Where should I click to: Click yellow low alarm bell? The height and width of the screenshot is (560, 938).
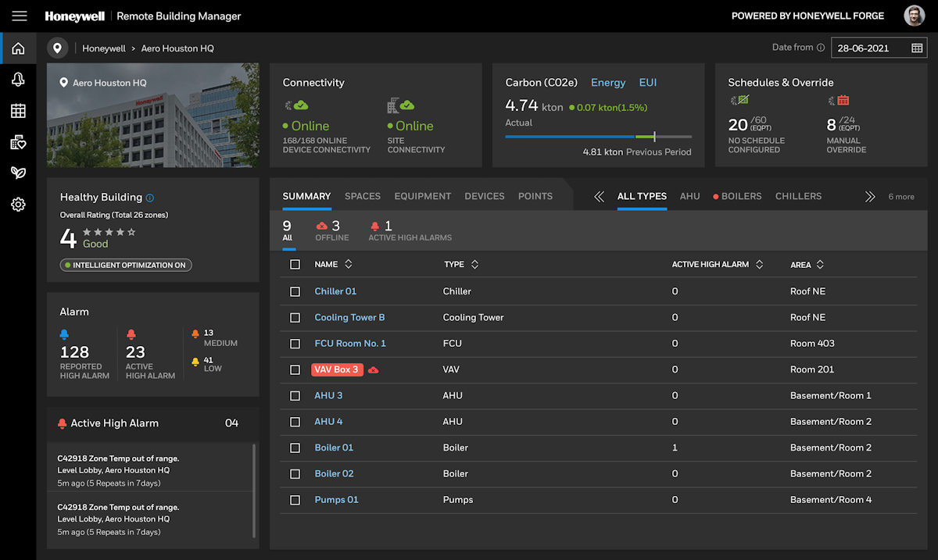195,362
